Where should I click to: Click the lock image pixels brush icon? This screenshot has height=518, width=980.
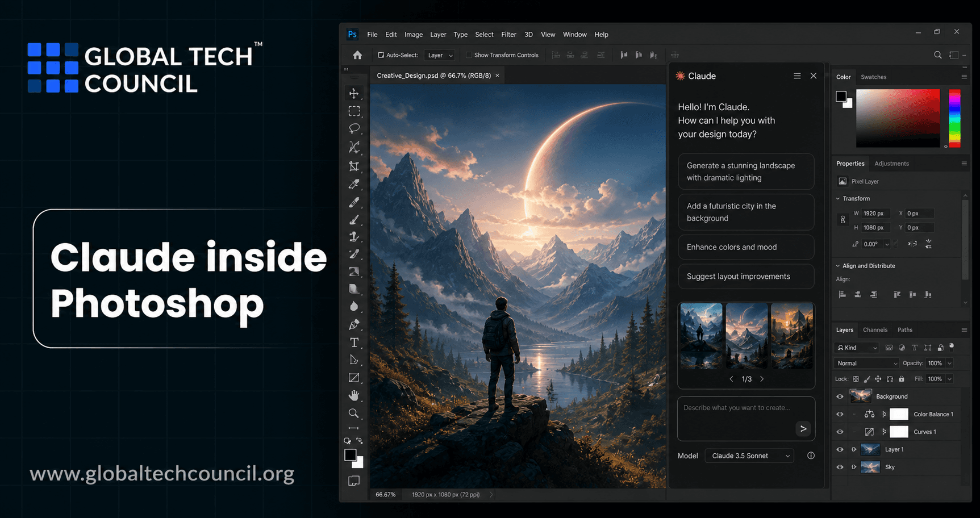pyautogui.click(x=867, y=379)
